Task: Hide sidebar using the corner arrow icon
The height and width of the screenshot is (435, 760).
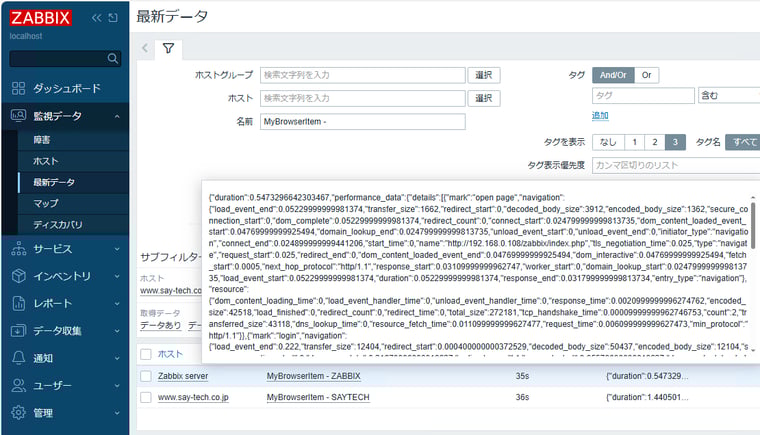Action: coord(113,18)
